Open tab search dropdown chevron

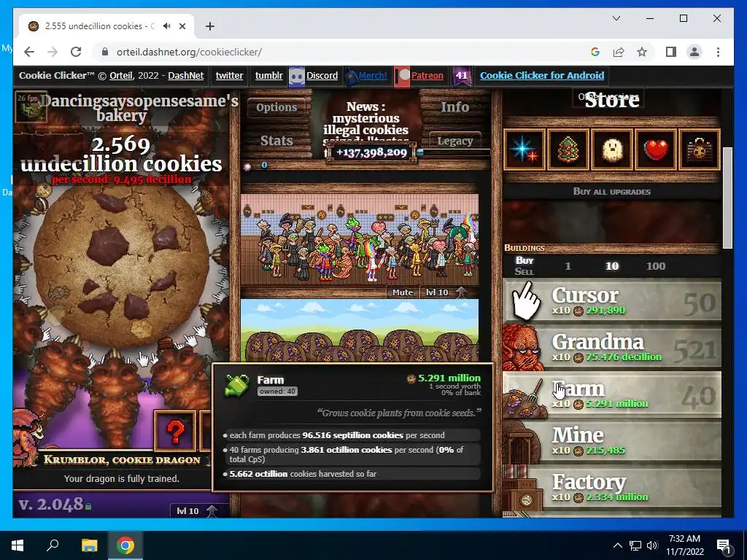tap(616, 18)
